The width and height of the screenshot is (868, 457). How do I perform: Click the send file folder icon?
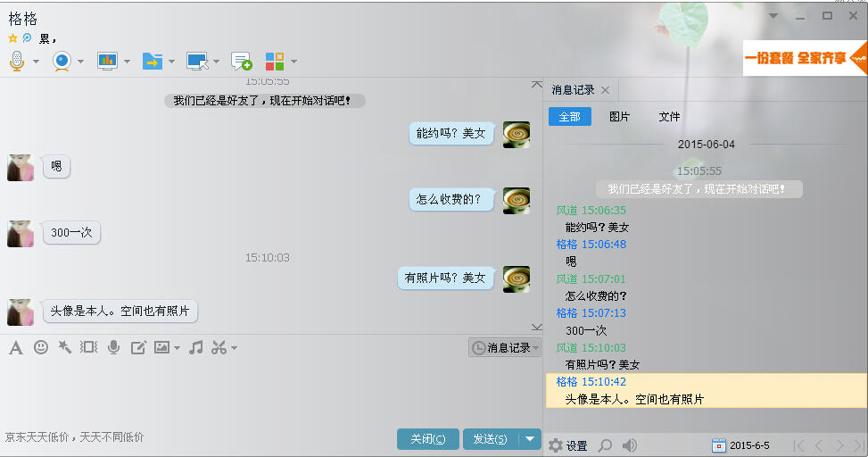(153, 61)
